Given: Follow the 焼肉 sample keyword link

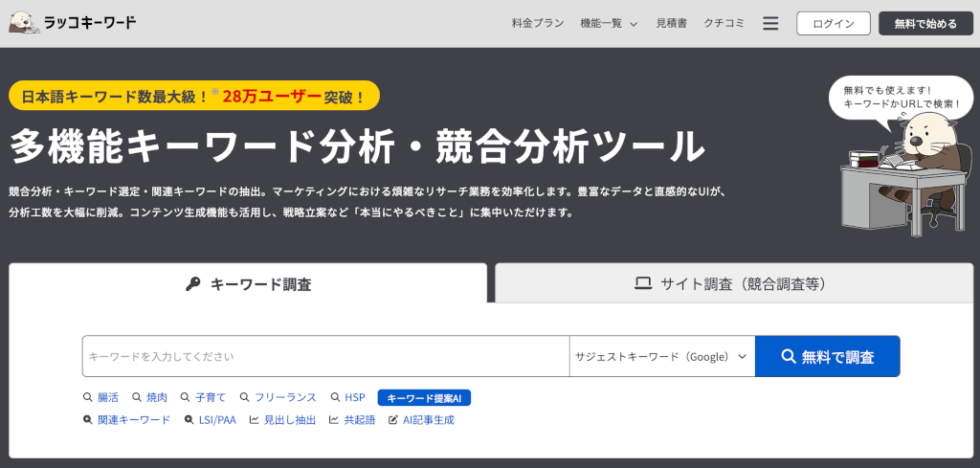Looking at the screenshot, I should pos(157,397).
